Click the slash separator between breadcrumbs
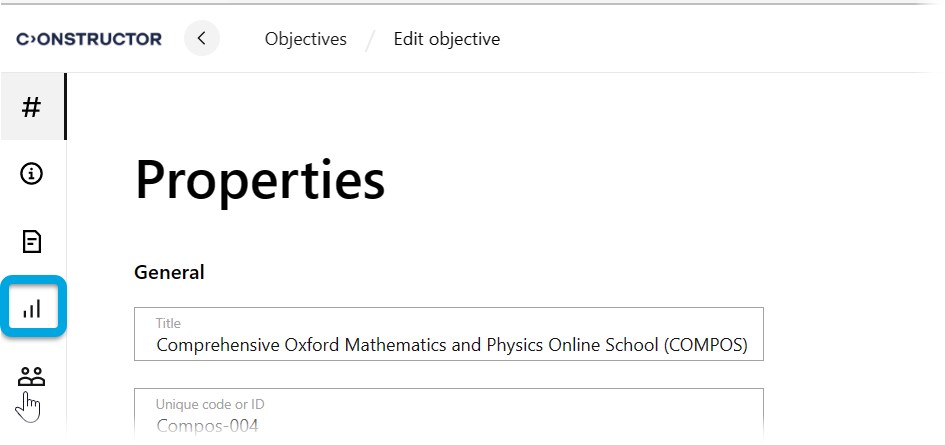The image size is (945, 445). point(370,40)
